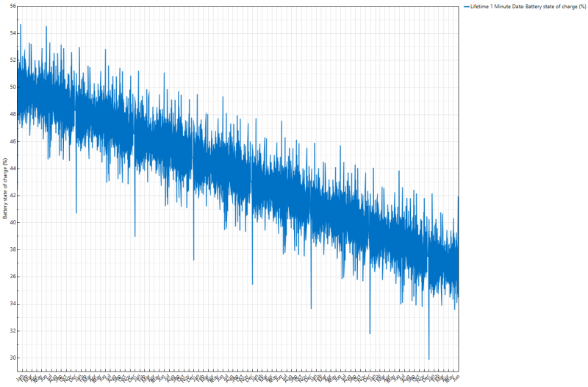Click the 56 tick label on y-axis
Screen dimensions: 588x387
click(12, 6)
